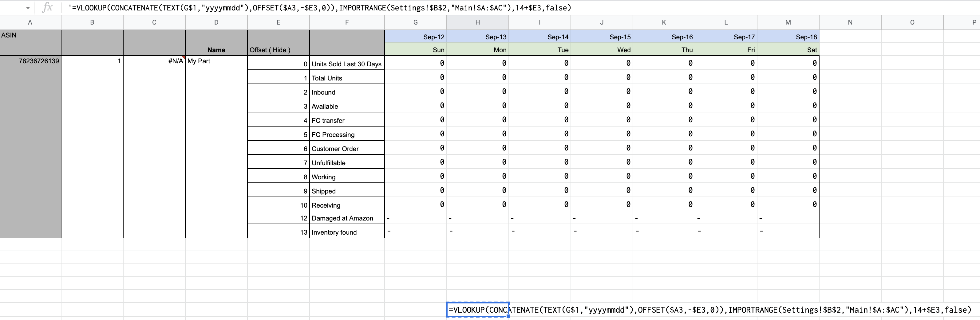Select the Thu weekday cell
980x320 pixels.
click(664, 49)
